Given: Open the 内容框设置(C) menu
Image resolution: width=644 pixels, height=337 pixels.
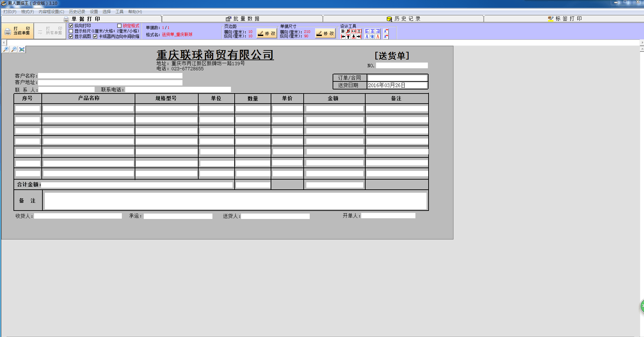Looking at the screenshot, I should click(x=51, y=12).
